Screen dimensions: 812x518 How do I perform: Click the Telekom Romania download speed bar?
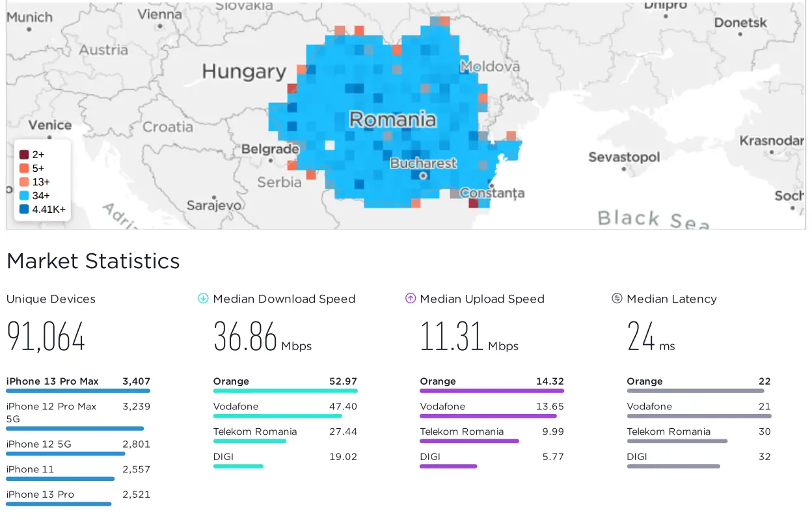pos(250,441)
